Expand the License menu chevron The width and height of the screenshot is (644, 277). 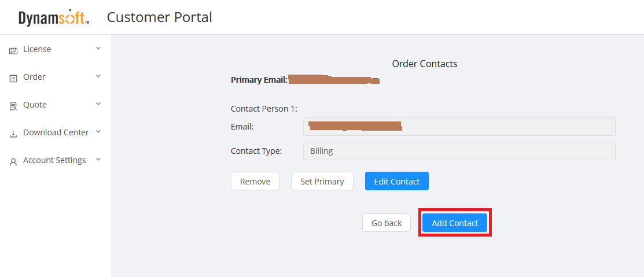point(98,49)
